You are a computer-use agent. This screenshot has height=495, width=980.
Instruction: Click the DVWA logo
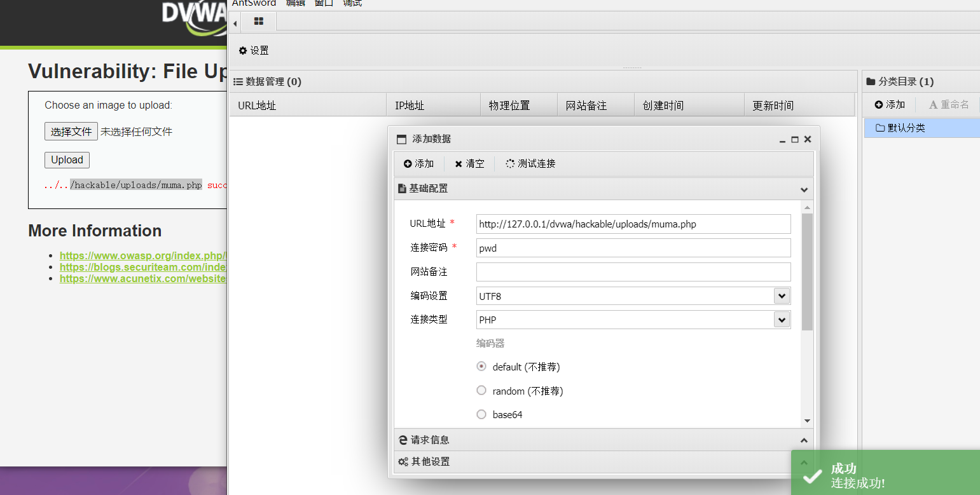[x=194, y=17]
